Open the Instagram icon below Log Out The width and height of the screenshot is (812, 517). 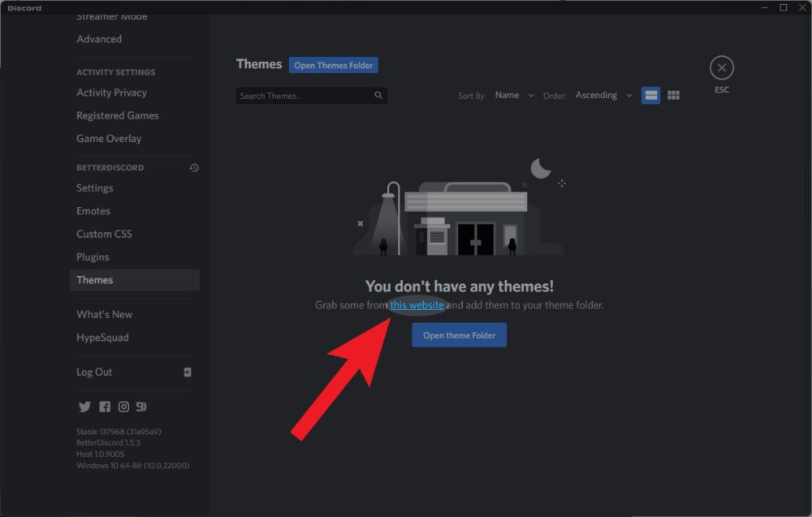tap(123, 406)
